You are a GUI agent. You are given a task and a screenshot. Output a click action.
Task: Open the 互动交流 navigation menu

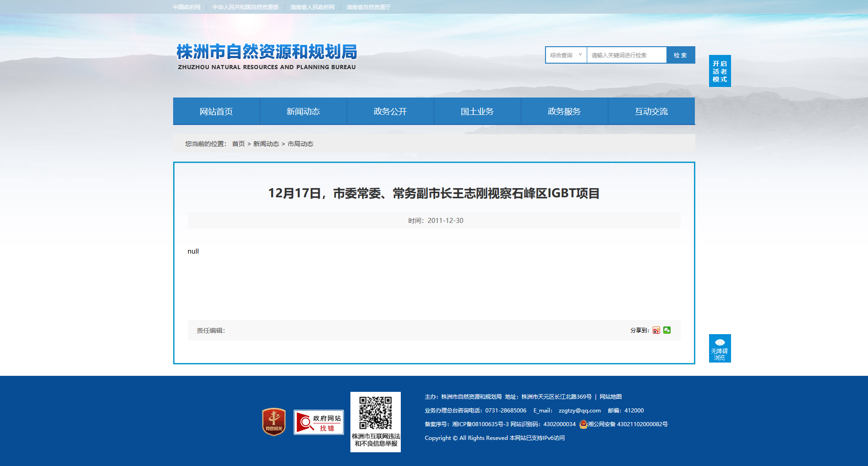pyautogui.click(x=651, y=111)
